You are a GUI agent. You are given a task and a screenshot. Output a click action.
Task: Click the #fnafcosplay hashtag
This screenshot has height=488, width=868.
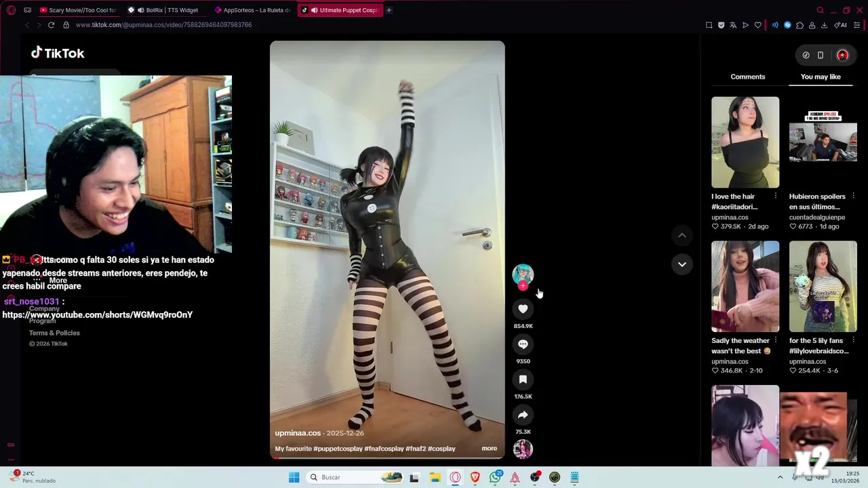coord(384,449)
